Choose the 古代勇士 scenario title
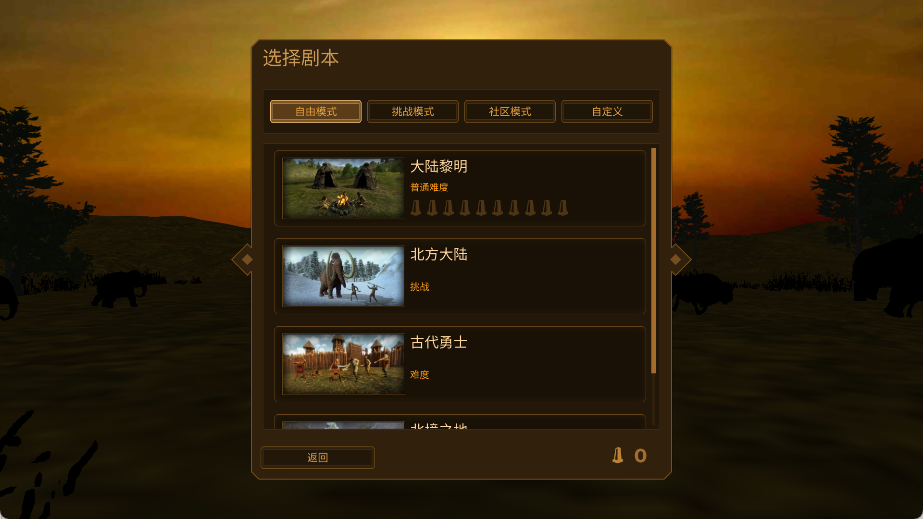 [x=439, y=342]
